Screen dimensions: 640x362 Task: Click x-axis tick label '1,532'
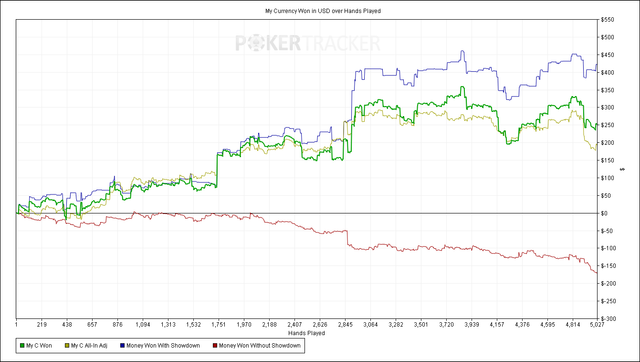tap(193, 325)
